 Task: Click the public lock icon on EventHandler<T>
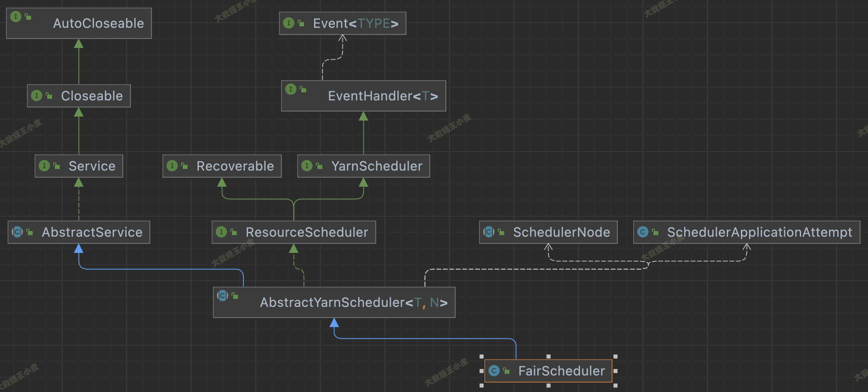303,89
